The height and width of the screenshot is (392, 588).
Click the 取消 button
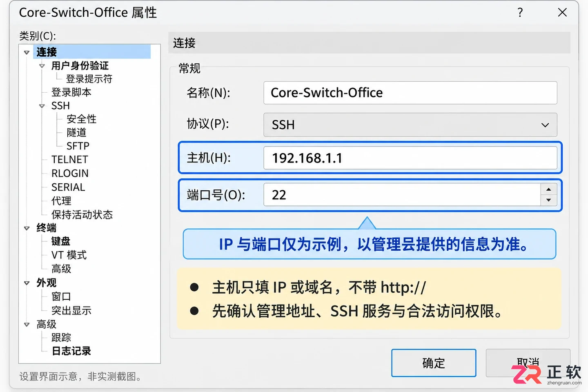coord(528,363)
